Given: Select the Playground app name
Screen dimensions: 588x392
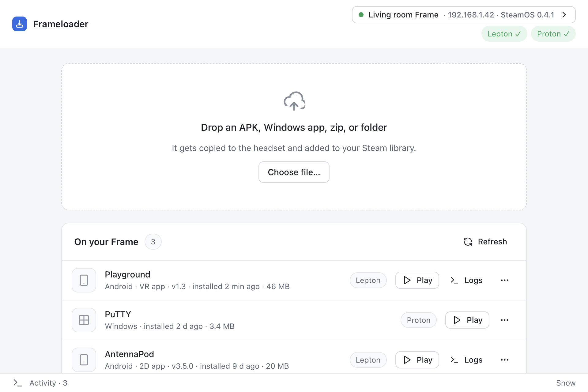Looking at the screenshot, I should pyautogui.click(x=127, y=274).
